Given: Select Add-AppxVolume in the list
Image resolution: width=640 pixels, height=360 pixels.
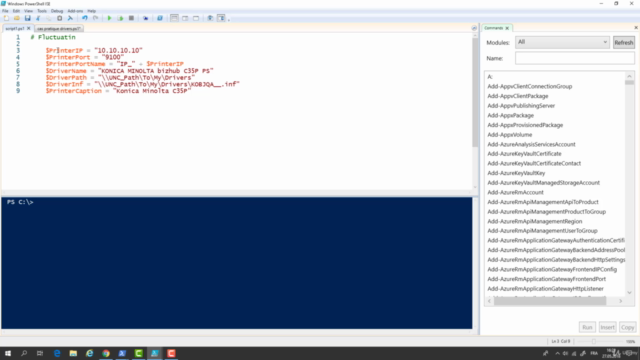Looking at the screenshot, I should (509, 135).
